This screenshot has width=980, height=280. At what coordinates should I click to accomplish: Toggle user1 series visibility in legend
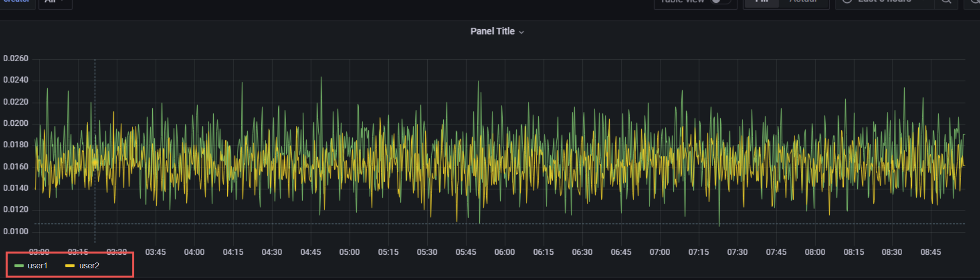(x=37, y=266)
